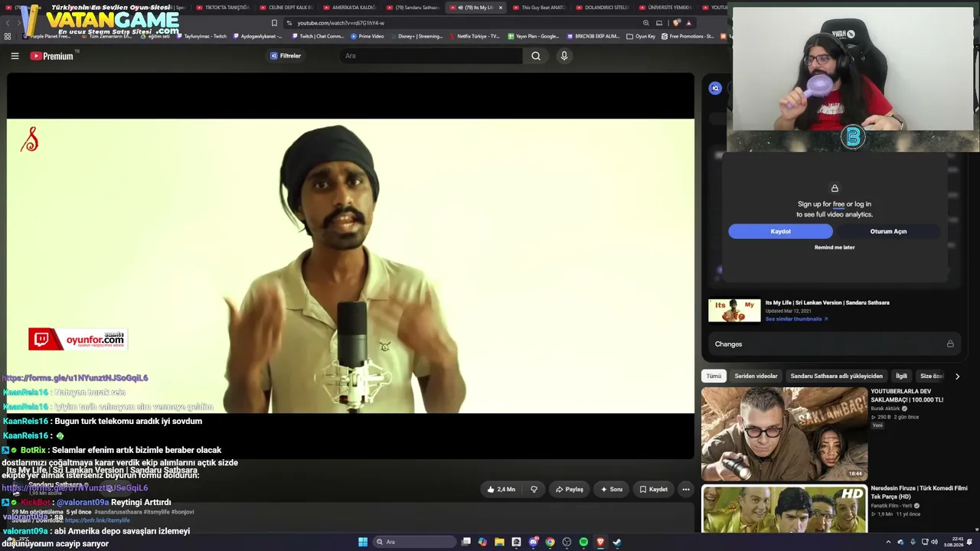Open Google Chrome from the taskbar
Image resolution: width=980 pixels, height=551 pixels.
point(550,542)
